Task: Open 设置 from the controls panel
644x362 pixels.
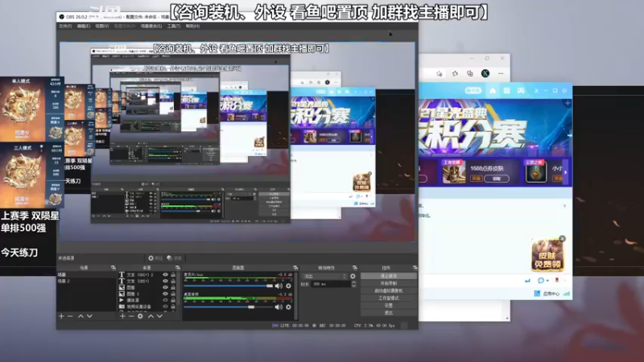Action: (389, 306)
